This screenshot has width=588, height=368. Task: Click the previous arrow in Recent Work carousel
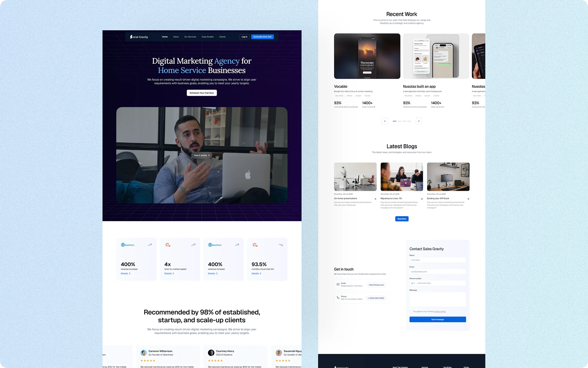click(x=385, y=121)
